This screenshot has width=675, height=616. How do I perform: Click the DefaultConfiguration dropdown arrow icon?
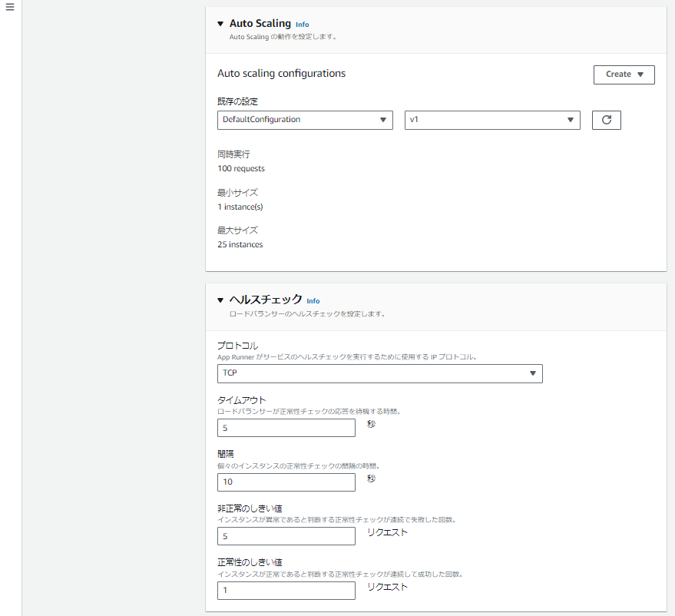click(383, 120)
